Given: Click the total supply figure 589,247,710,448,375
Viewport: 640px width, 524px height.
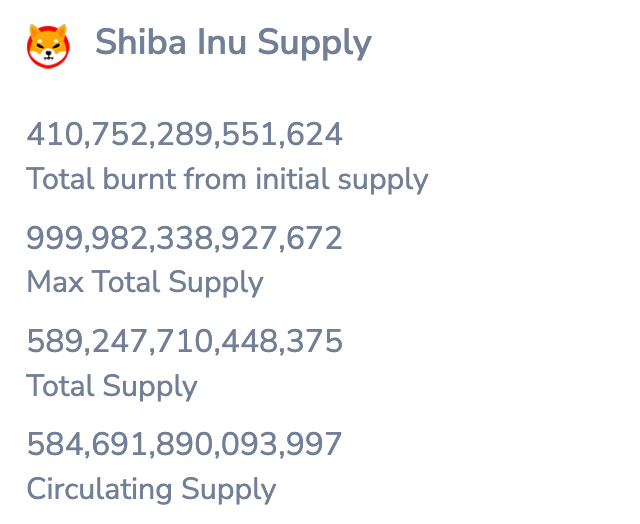Looking at the screenshot, I should 184,342.
